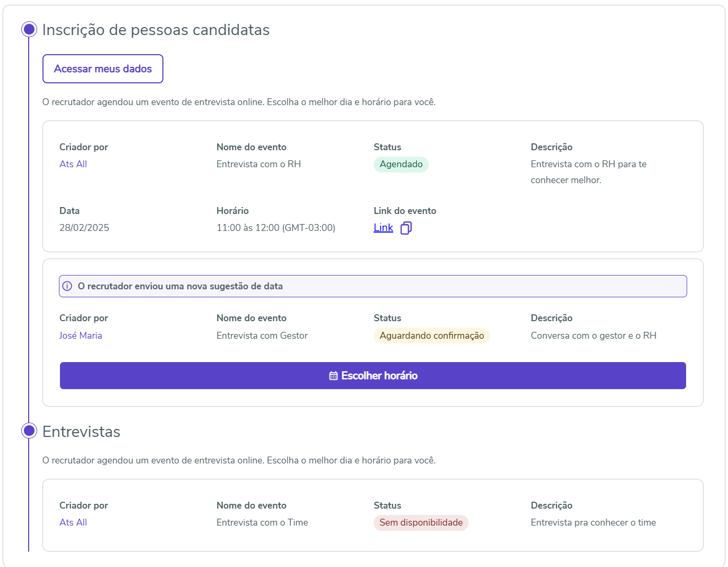Select the Entrevistas step marker circle
The image size is (728, 567).
[x=29, y=431]
